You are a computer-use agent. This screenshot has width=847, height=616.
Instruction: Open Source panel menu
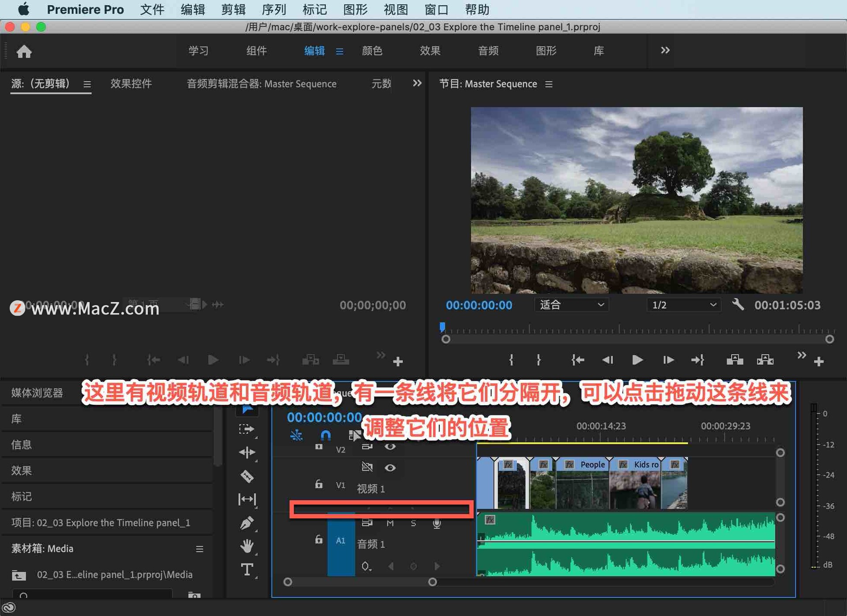tap(87, 84)
